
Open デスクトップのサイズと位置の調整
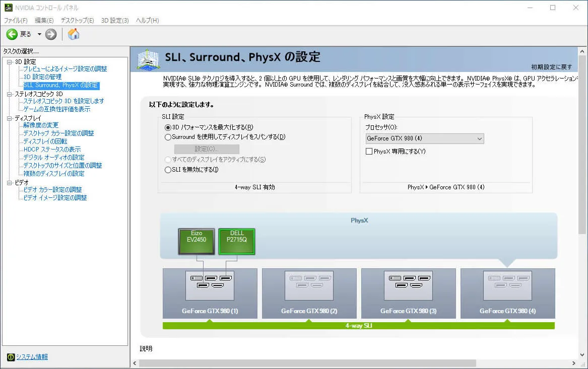pos(62,166)
